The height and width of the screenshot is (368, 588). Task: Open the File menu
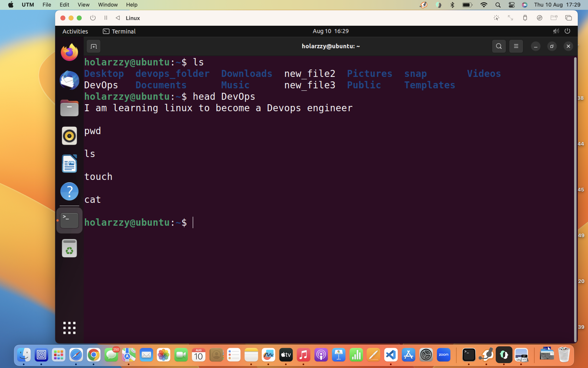pyautogui.click(x=47, y=5)
